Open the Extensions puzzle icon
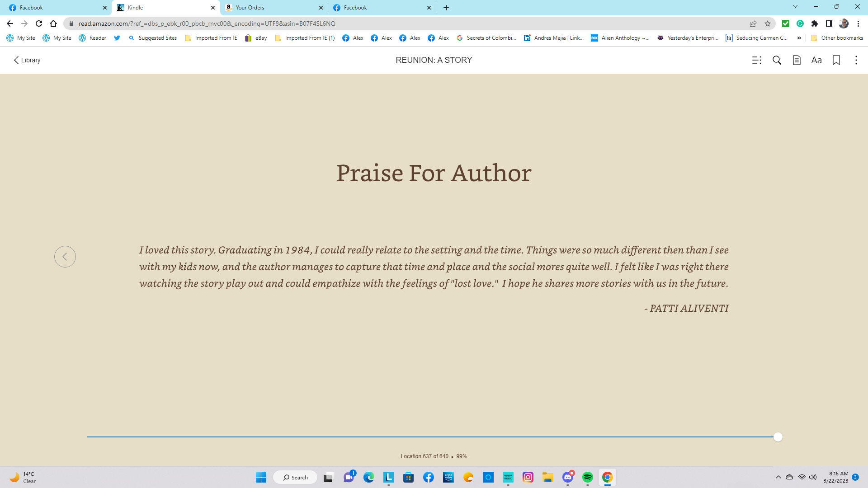868x488 pixels. click(815, 23)
